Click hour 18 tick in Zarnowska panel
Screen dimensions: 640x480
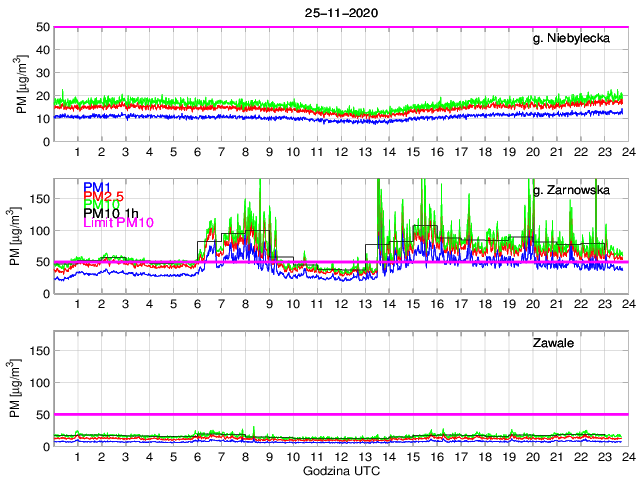click(484, 304)
